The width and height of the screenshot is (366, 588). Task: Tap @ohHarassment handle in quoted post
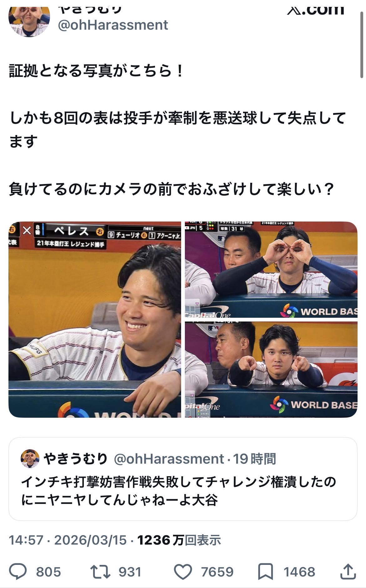click(x=169, y=459)
